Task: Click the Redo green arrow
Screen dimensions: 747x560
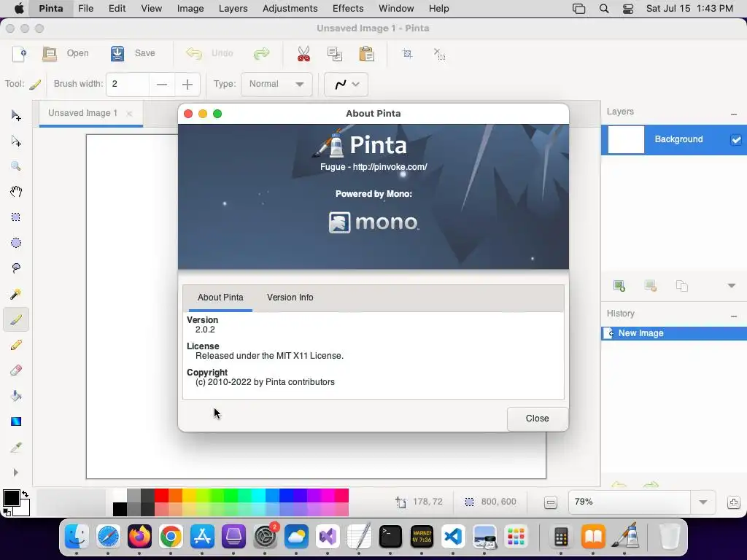Action: click(x=262, y=53)
